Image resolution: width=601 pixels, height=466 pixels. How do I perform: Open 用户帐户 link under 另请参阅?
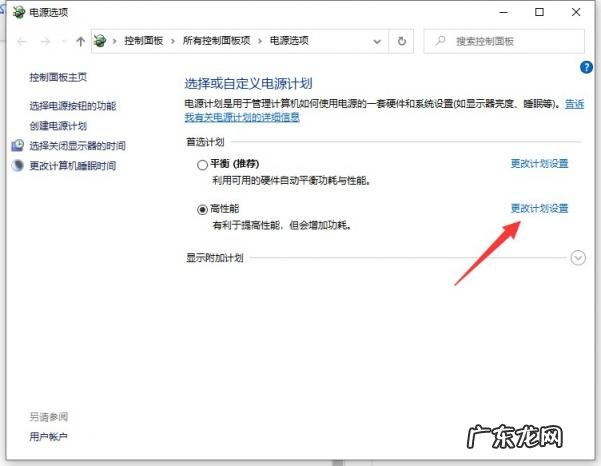(x=49, y=436)
